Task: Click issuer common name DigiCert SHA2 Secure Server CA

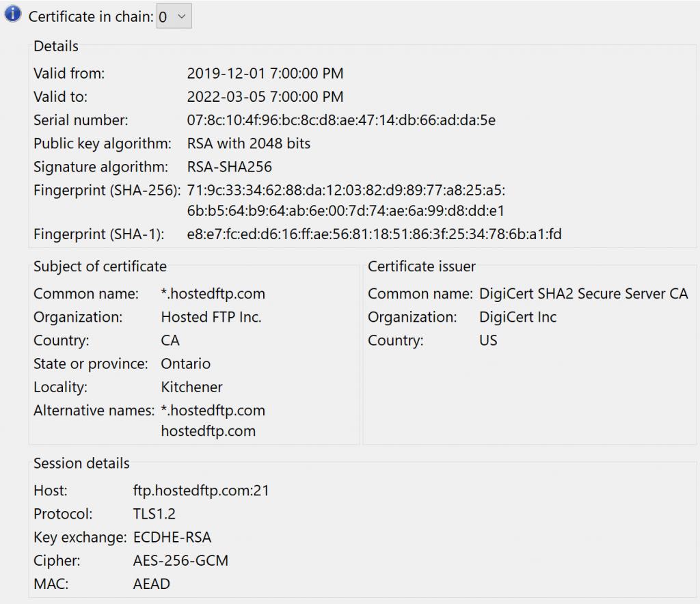Action: [584, 294]
